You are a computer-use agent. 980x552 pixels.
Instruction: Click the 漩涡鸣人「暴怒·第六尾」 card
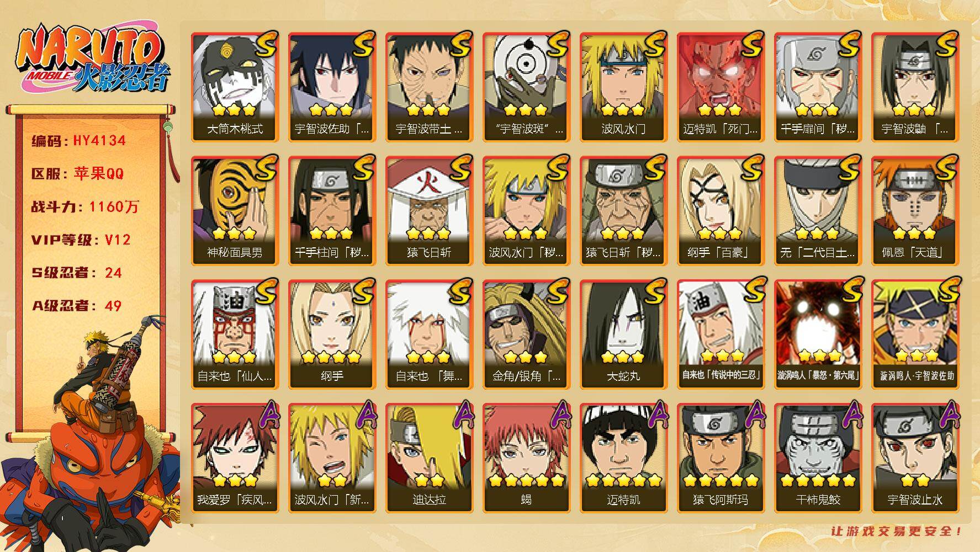point(818,334)
